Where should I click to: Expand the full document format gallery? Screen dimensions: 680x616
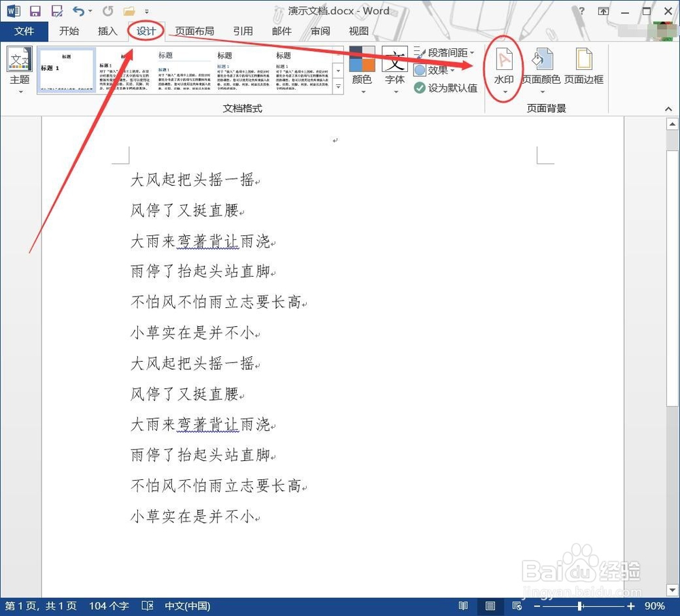click(338, 86)
